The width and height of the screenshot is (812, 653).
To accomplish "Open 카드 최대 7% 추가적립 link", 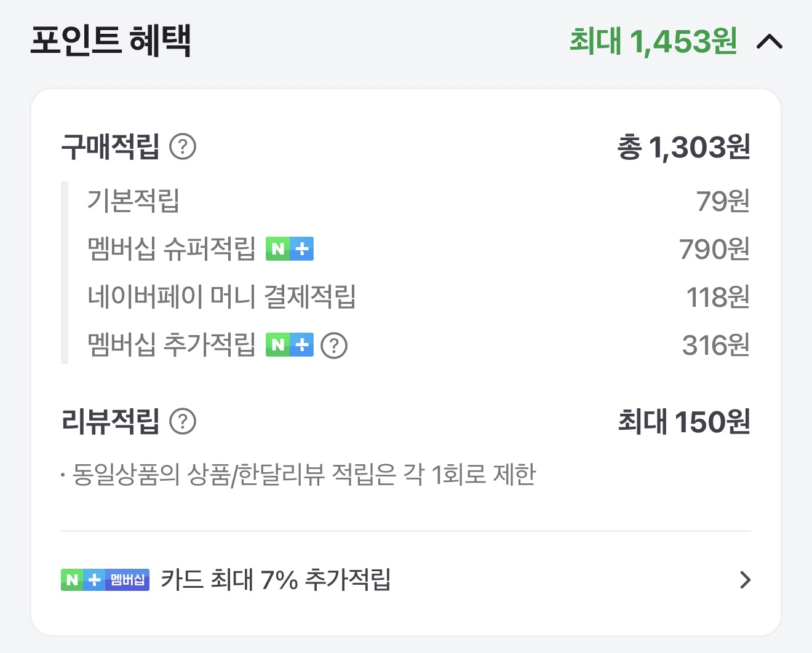I will [276, 580].
